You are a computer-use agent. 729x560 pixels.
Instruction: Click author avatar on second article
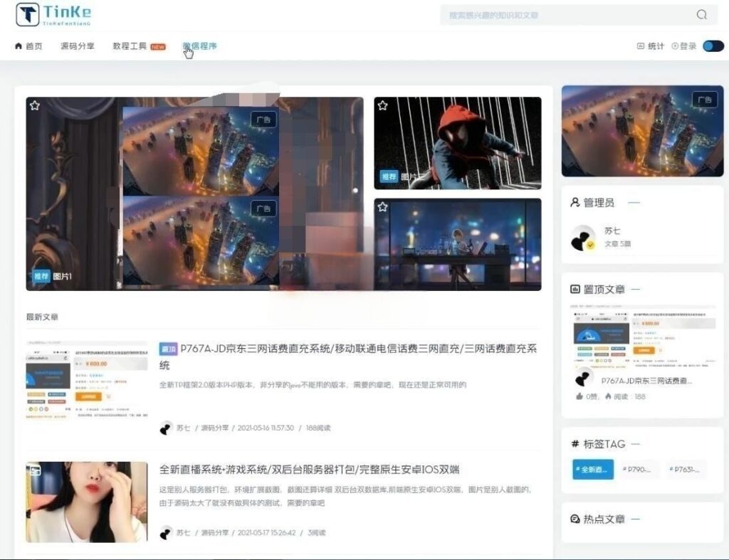[166, 532]
